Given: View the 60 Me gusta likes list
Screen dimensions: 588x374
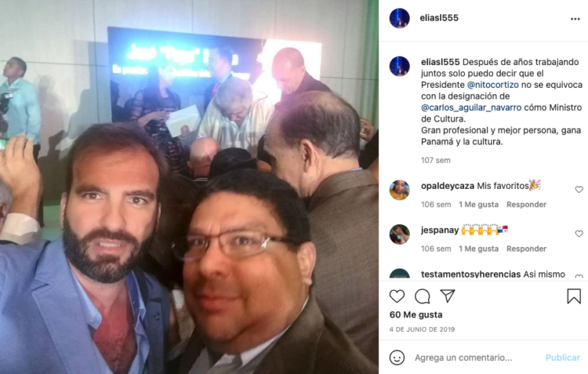Looking at the screenshot, I should click(x=416, y=315).
